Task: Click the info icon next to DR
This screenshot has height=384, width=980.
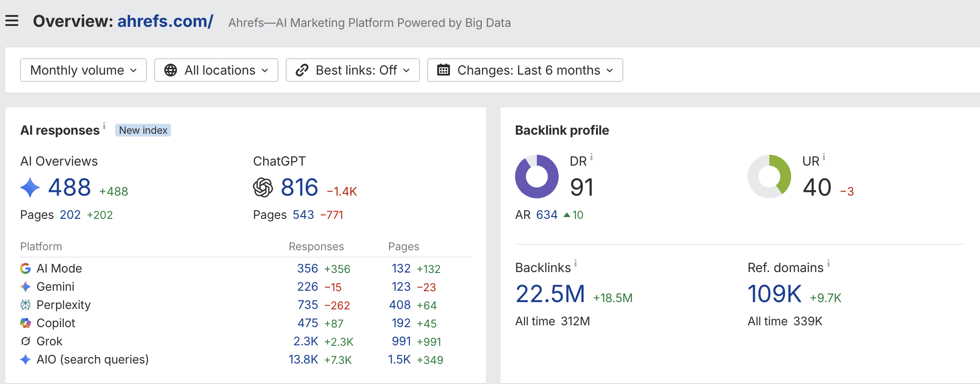Action: click(x=591, y=157)
